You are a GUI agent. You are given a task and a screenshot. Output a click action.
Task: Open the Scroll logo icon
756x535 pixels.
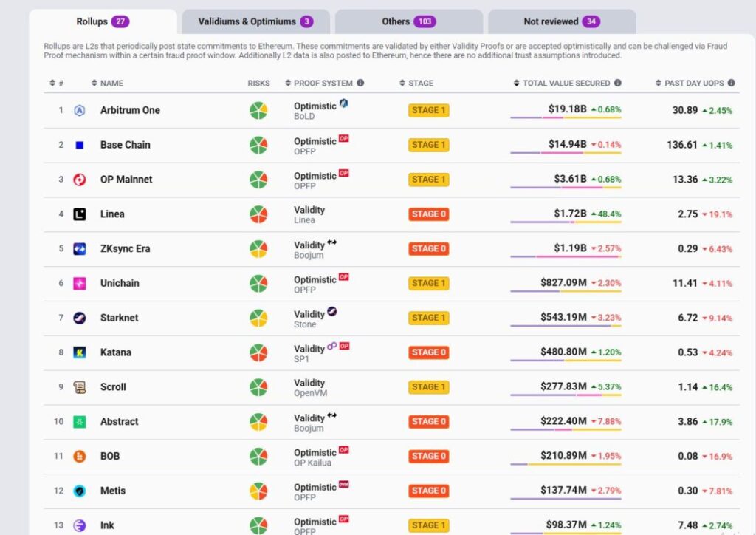click(80, 387)
